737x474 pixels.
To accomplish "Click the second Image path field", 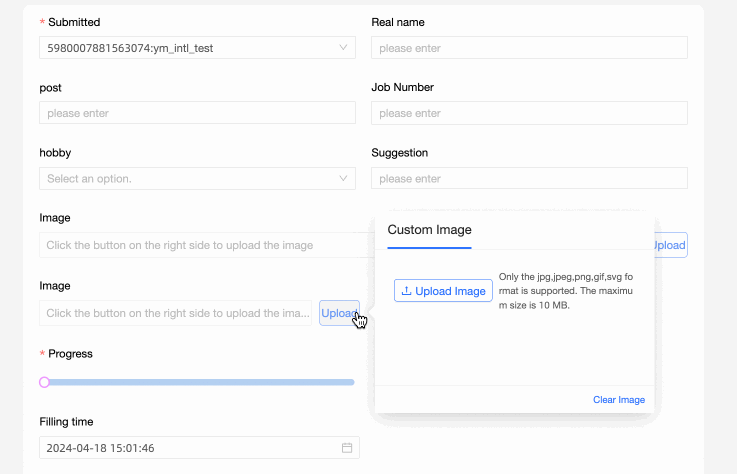I will (177, 313).
